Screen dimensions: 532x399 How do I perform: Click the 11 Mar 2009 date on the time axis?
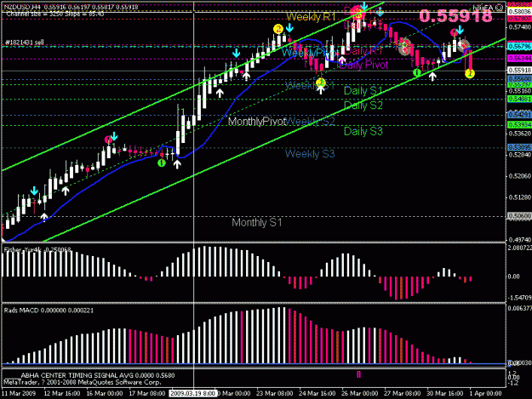(19, 393)
